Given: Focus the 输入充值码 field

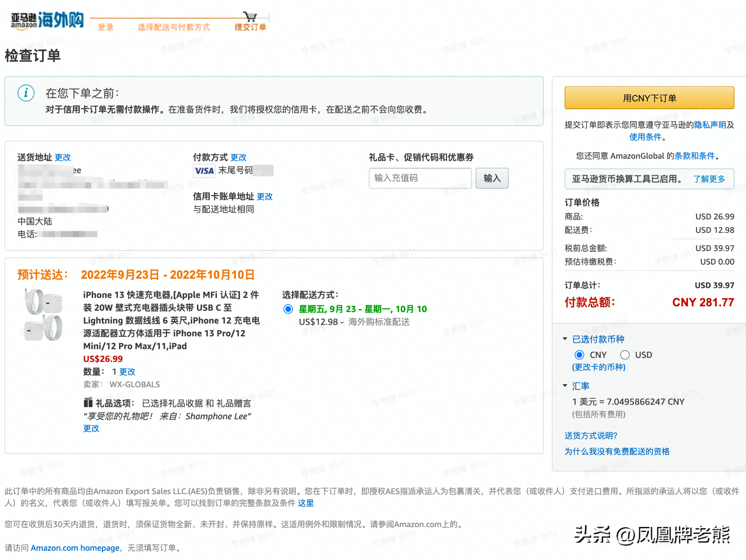Looking at the screenshot, I should coord(420,178).
